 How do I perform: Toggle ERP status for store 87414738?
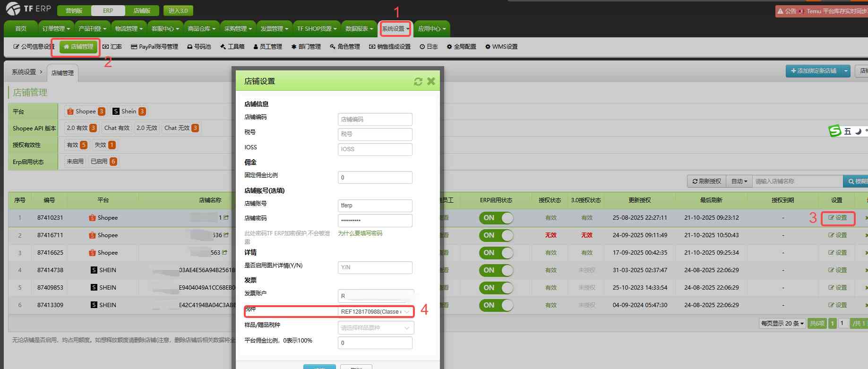(496, 270)
